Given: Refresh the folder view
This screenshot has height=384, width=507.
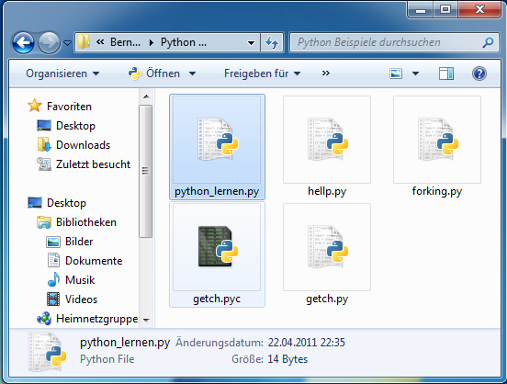Looking at the screenshot, I should [272, 42].
